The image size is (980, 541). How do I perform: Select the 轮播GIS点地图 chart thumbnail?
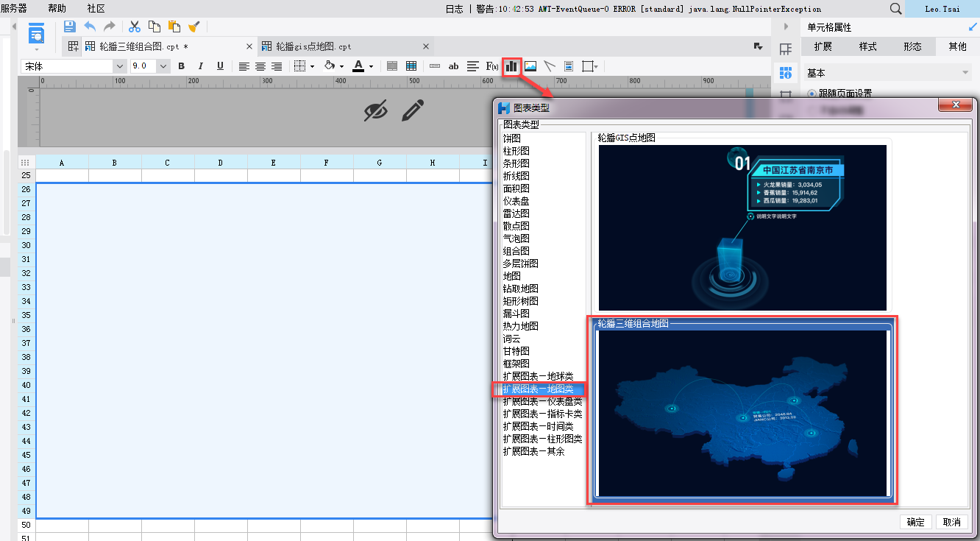pos(742,227)
